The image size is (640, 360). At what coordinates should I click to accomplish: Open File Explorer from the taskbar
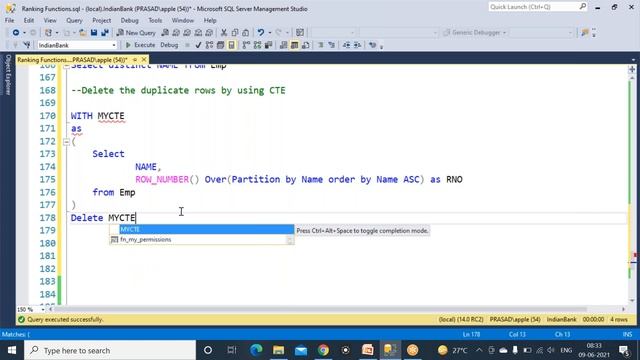(279, 350)
